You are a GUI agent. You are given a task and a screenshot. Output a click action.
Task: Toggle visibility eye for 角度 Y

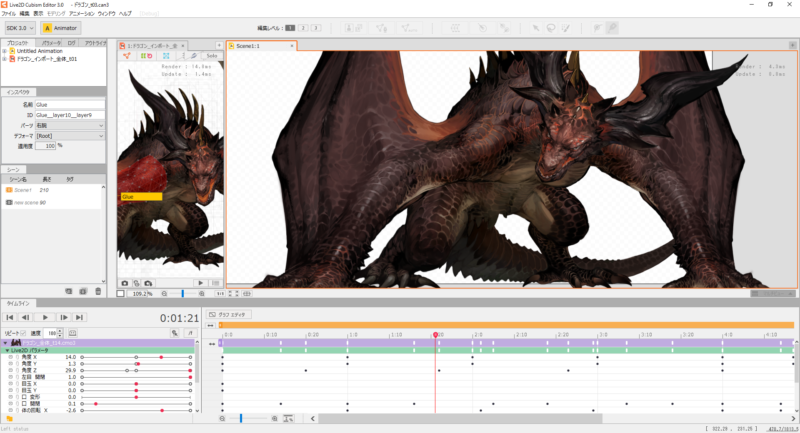[x=10, y=364]
